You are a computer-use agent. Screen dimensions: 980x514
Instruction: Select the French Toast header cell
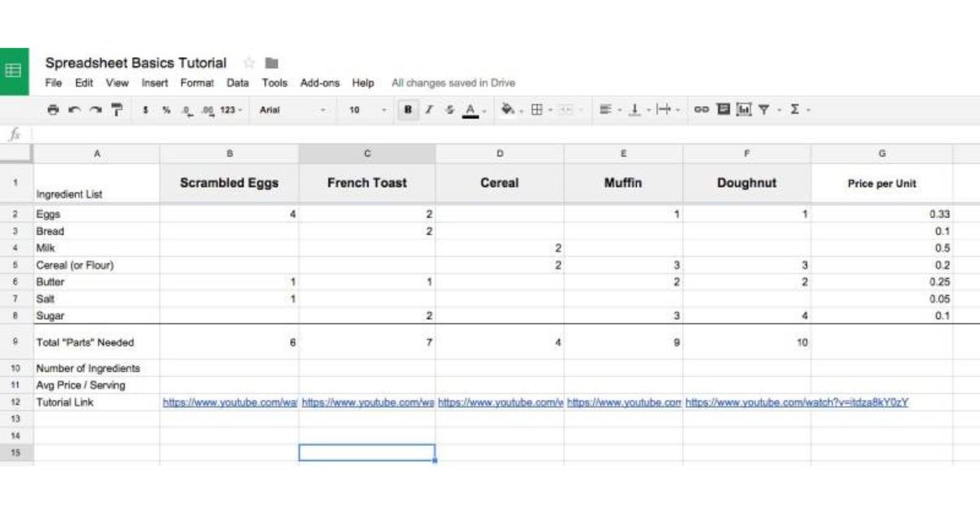(x=367, y=183)
